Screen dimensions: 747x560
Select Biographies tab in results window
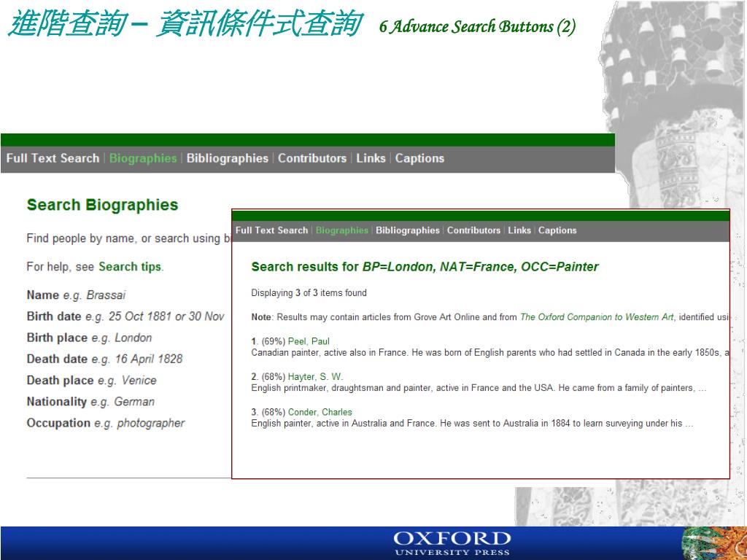tap(342, 230)
